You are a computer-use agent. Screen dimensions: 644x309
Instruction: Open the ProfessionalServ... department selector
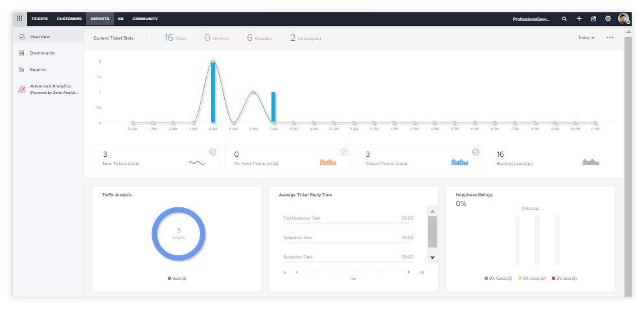click(x=531, y=19)
